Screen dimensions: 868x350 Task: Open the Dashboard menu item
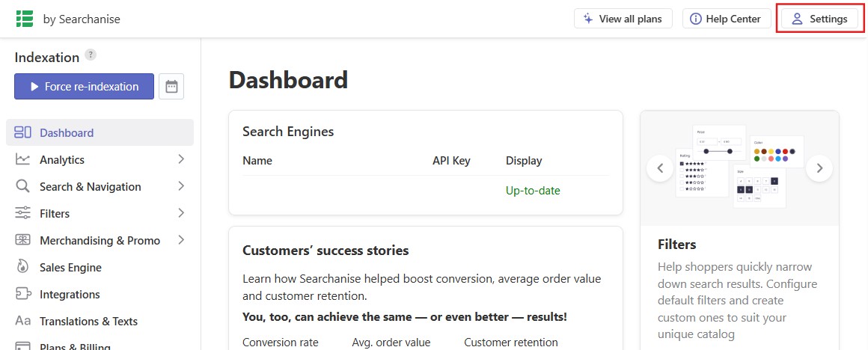tap(100, 132)
